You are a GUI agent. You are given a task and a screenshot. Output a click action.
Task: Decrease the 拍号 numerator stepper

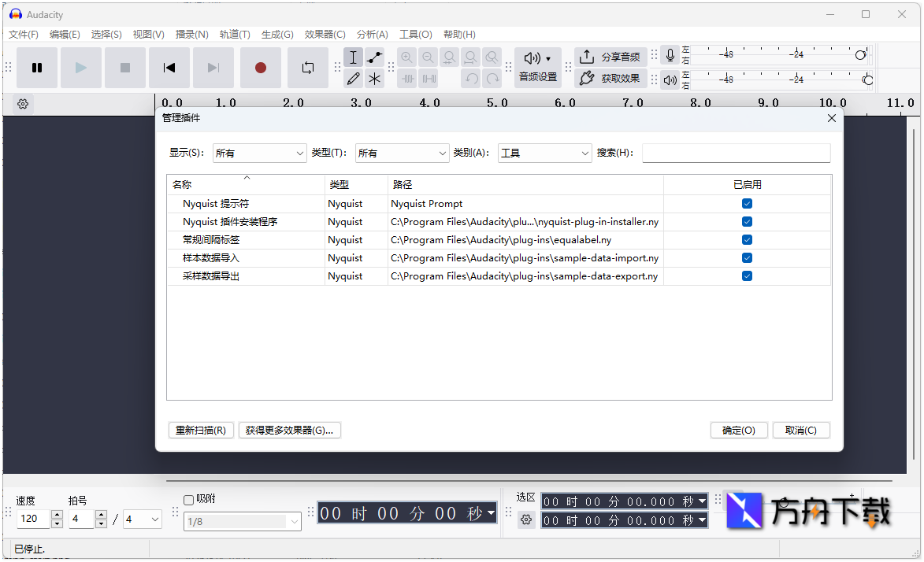click(102, 523)
